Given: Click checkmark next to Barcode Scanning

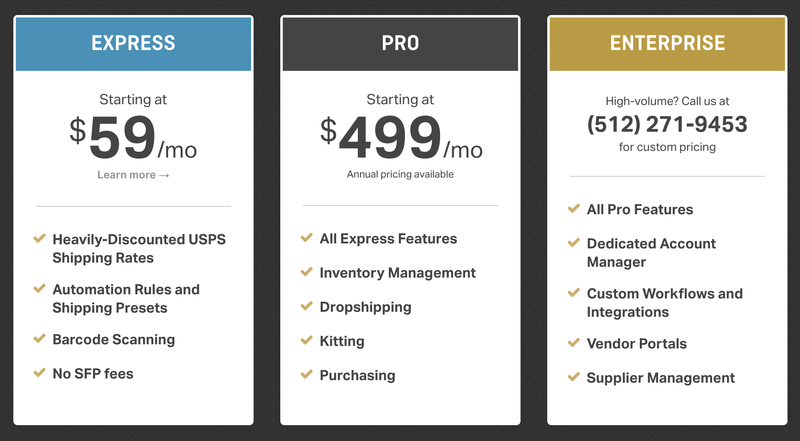Looking at the screenshot, I should [x=39, y=338].
